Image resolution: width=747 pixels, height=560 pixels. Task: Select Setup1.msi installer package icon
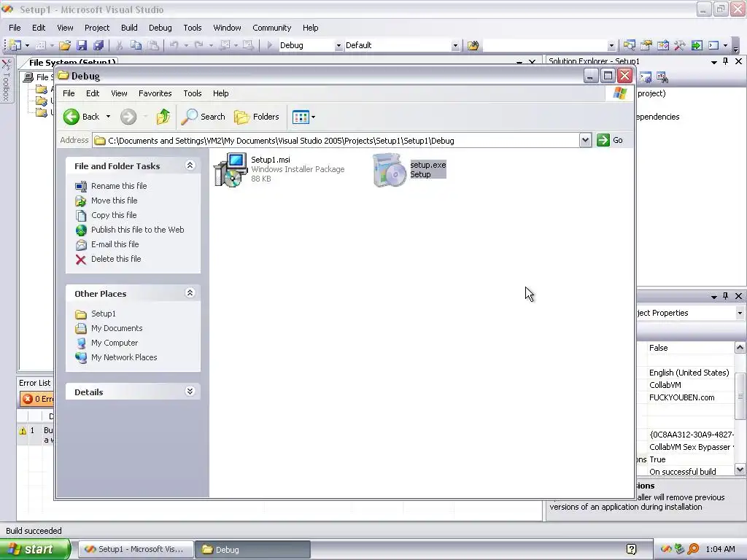click(230, 169)
